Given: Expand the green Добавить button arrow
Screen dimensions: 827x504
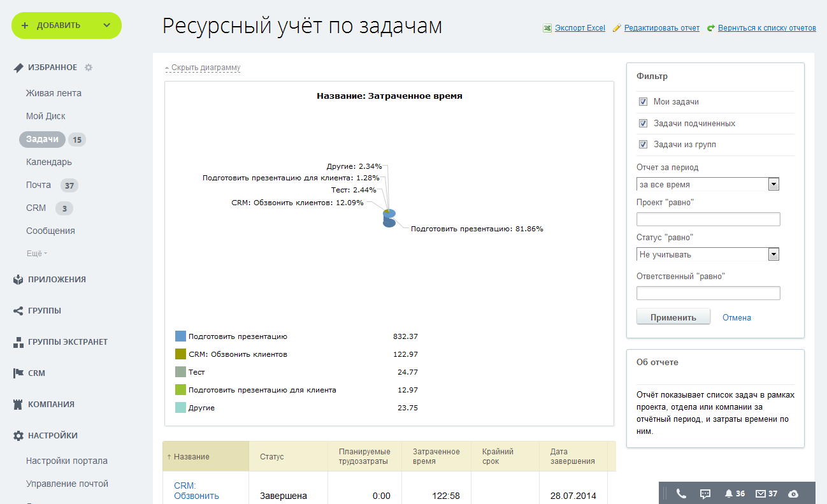Looking at the screenshot, I should [106, 25].
